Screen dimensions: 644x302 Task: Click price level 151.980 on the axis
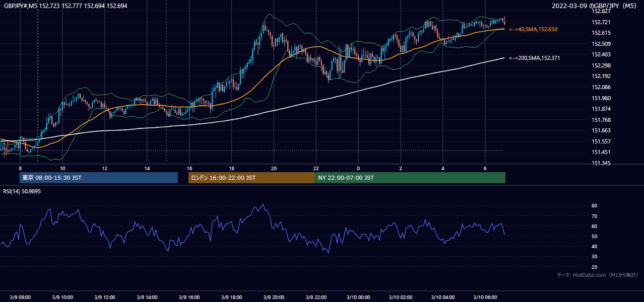click(601, 98)
